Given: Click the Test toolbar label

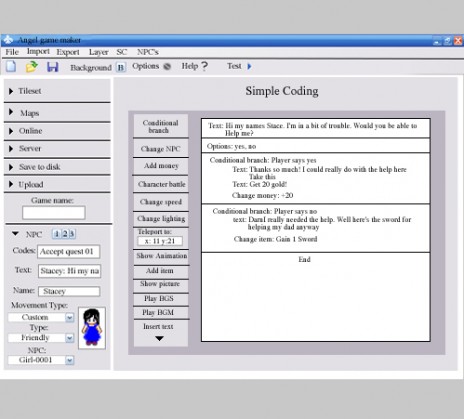Looking at the screenshot, I should [x=234, y=66].
